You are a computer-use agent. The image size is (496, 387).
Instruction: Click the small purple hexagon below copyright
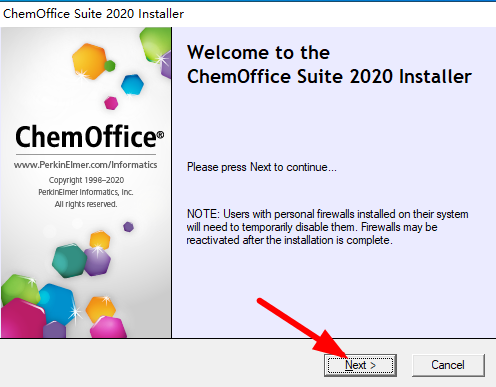(x=128, y=227)
